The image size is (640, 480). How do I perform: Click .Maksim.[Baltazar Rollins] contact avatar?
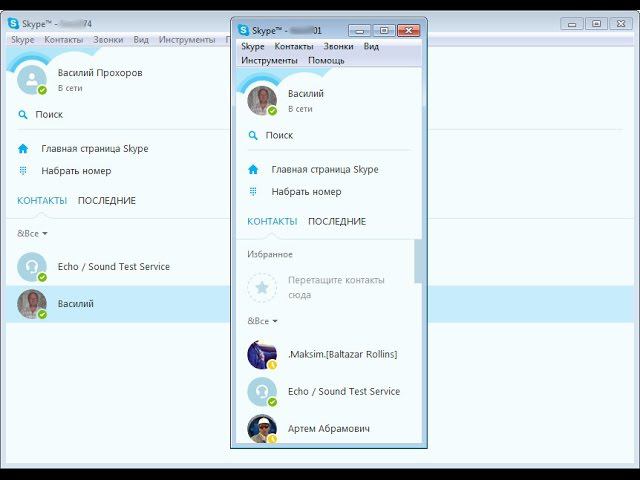262,354
